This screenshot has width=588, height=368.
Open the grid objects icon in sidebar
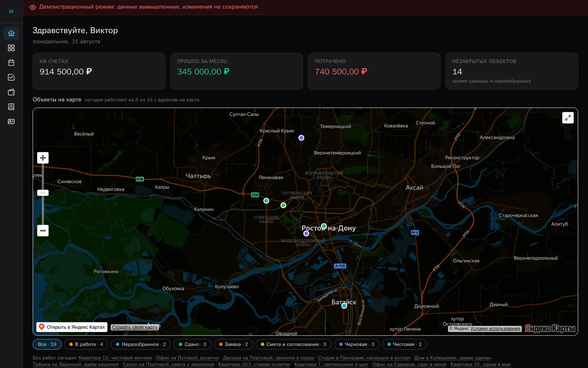click(x=11, y=48)
